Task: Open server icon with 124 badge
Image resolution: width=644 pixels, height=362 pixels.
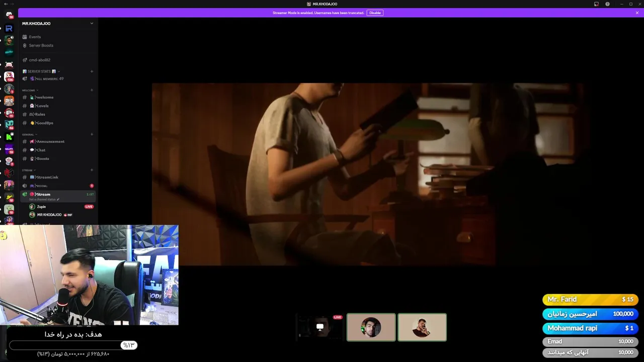Action: tap(9, 76)
